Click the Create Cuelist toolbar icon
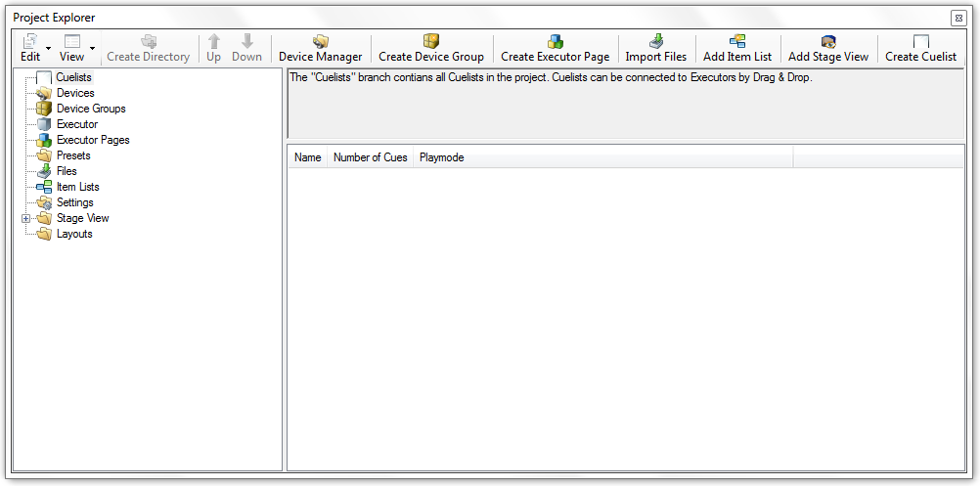This screenshot has height=486, width=980. point(920,41)
